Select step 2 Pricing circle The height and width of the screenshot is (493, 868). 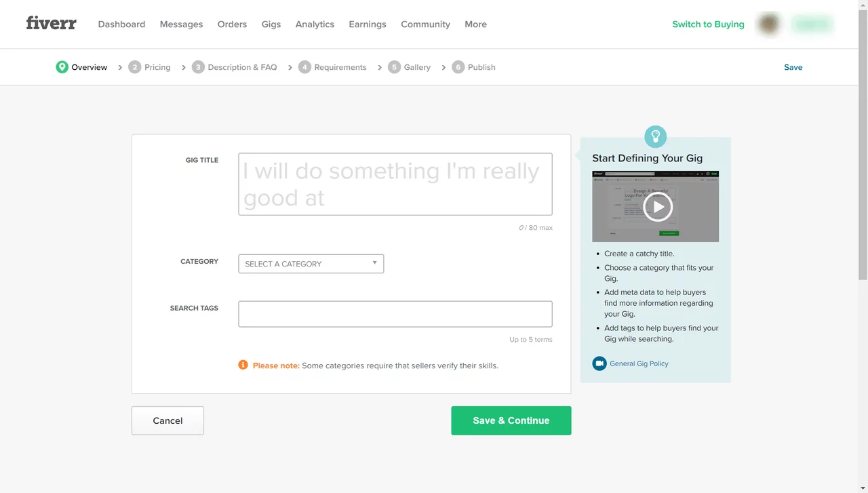pos(135,67)
